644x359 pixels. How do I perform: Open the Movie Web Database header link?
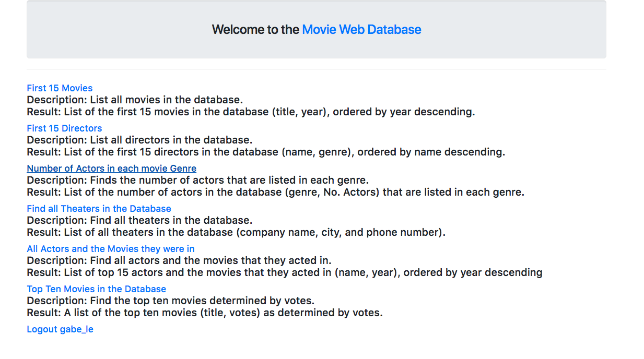[361, 30]
